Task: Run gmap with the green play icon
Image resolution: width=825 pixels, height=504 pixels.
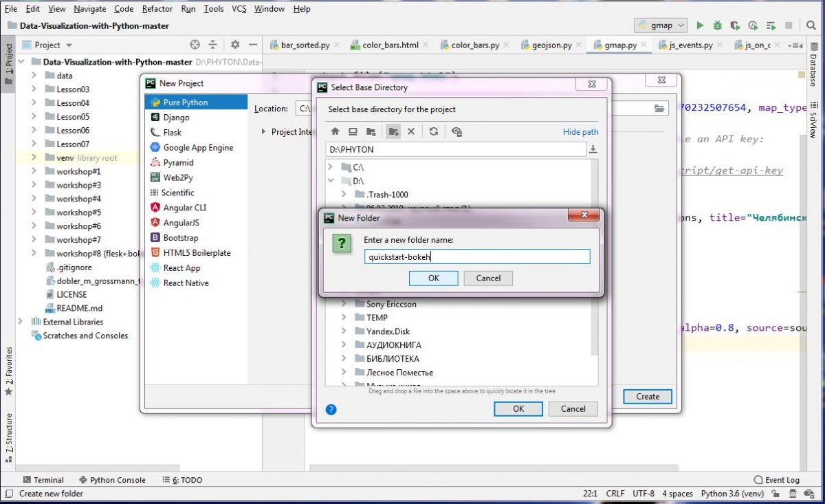Action: [700, 25]
